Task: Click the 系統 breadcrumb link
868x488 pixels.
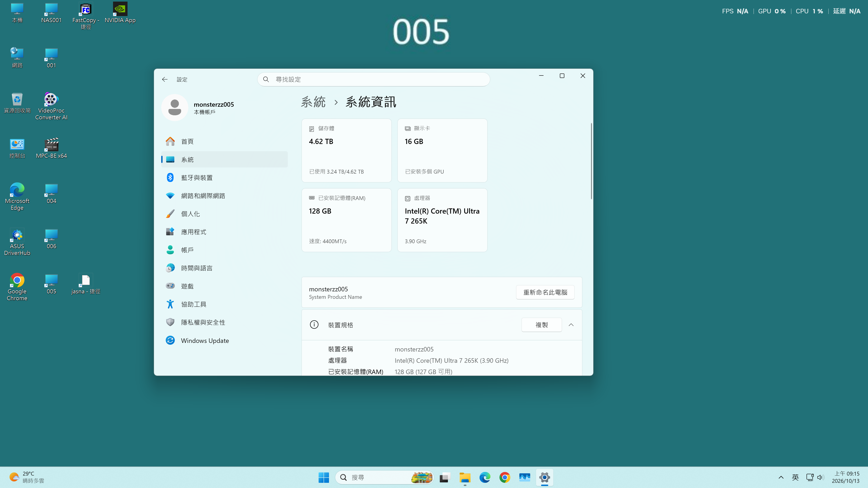Action: tap(313, 102)
